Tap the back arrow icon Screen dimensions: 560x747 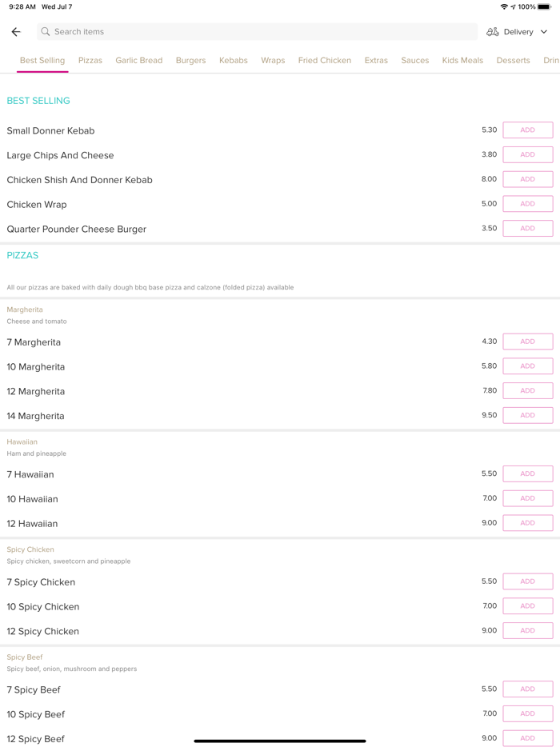16,32
